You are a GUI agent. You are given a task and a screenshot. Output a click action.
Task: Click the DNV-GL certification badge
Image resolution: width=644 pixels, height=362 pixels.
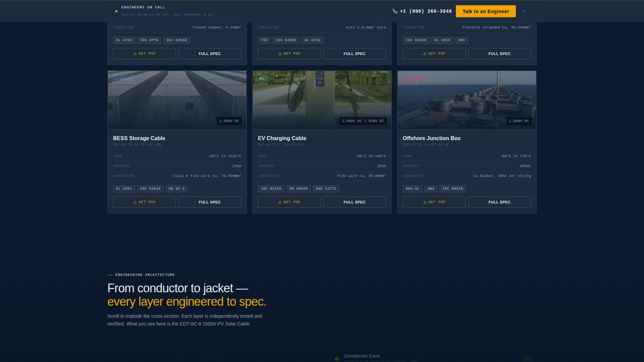coord(412,189)
